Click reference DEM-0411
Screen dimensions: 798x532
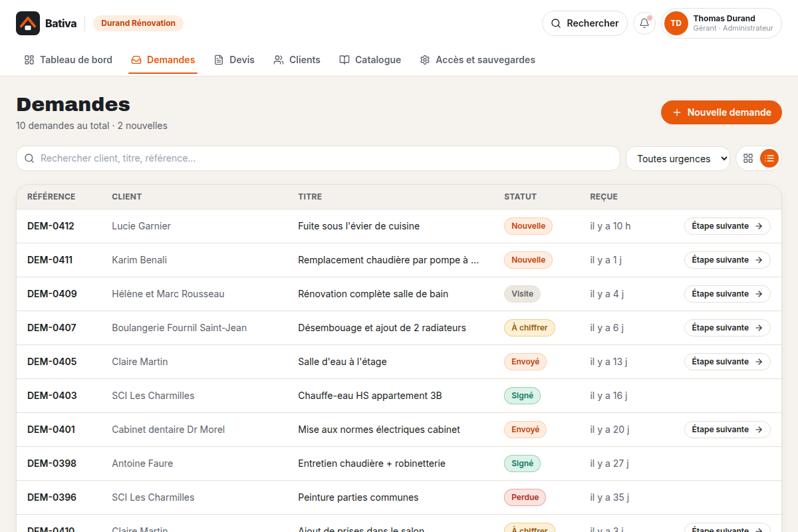click(x=50, y=260)
